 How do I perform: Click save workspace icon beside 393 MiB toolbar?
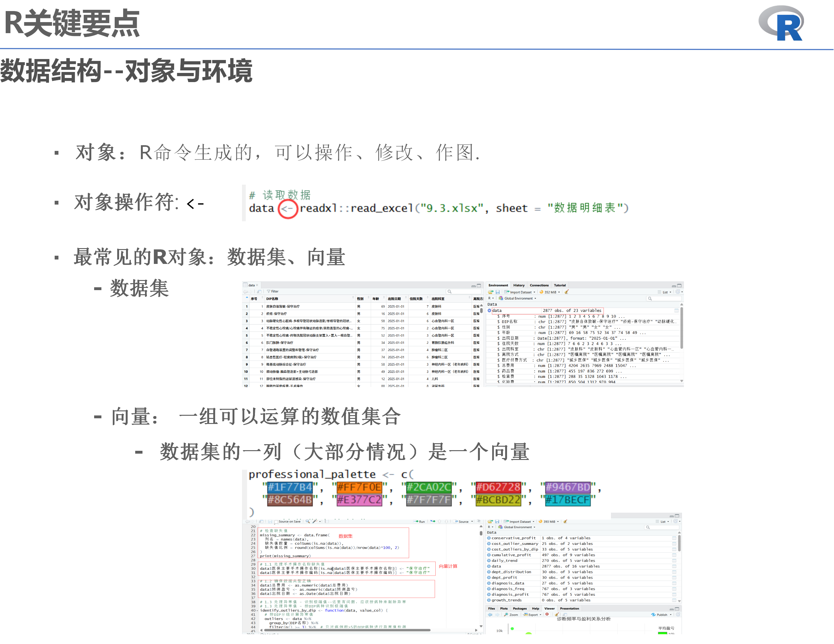coord(497,522)
